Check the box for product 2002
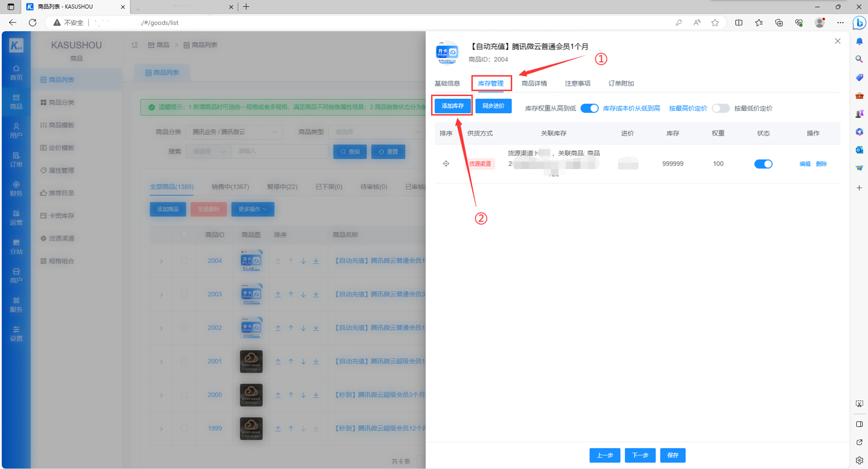868x469 pixels. click(x=184, y=328)
